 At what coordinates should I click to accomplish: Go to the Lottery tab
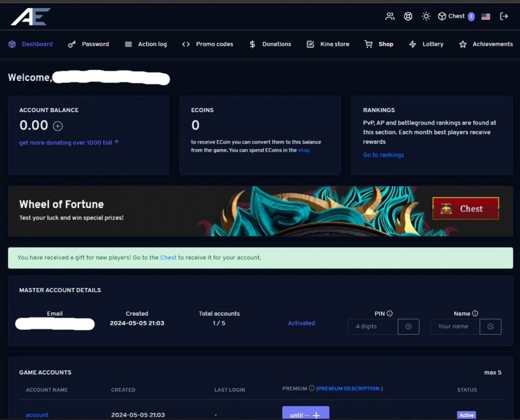(x=426, y=44)
